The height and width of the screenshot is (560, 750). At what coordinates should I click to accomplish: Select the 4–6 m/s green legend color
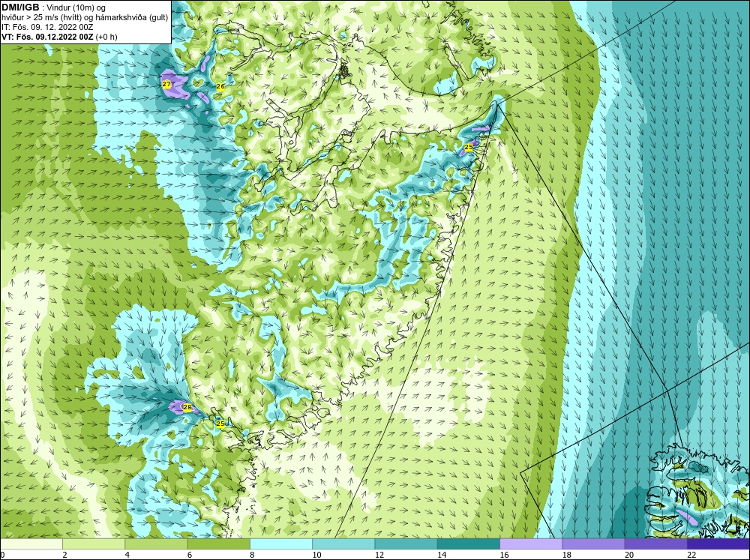click(x=157, y=544)
